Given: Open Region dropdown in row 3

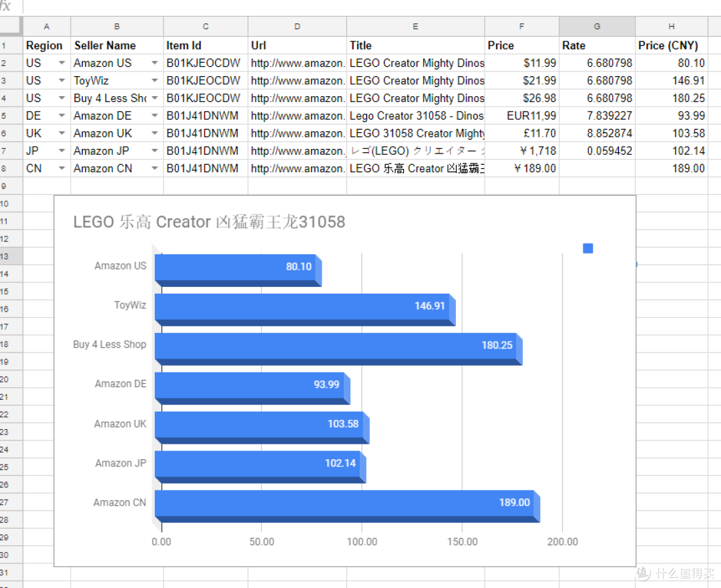Looking at the screenshot, I should (61, 81).
